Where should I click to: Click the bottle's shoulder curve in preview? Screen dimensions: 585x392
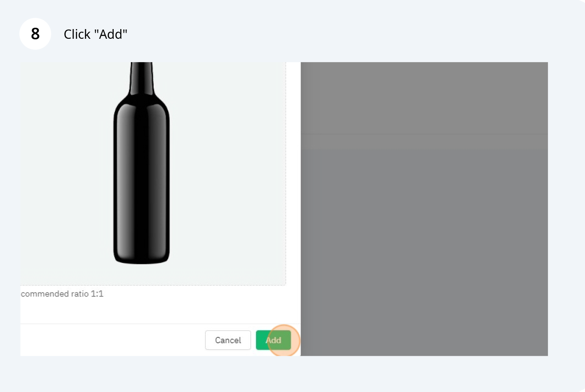(141, 104)
